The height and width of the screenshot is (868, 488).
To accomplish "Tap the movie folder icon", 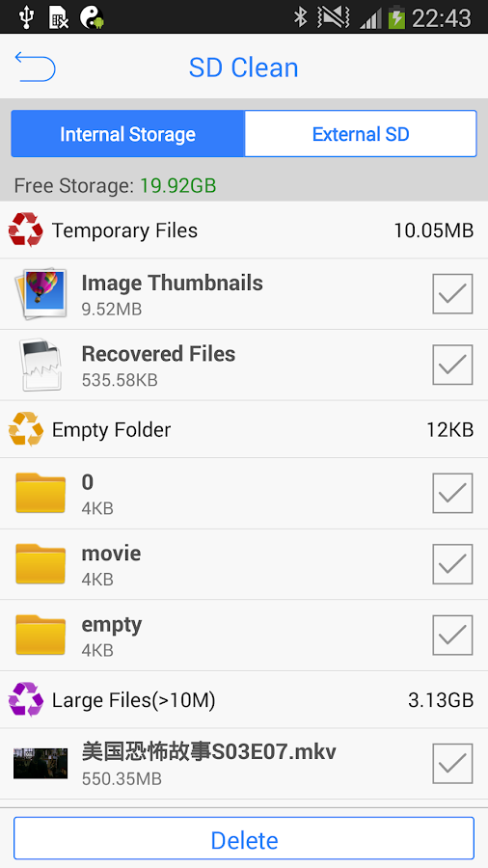I will pyautogui.click(x=41, y=563).
